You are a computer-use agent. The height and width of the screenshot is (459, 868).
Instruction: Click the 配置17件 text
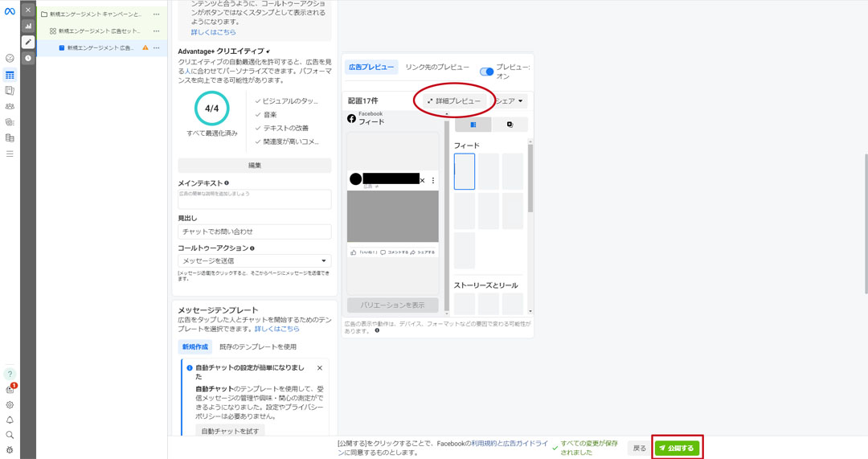click(x=363, y=100)
